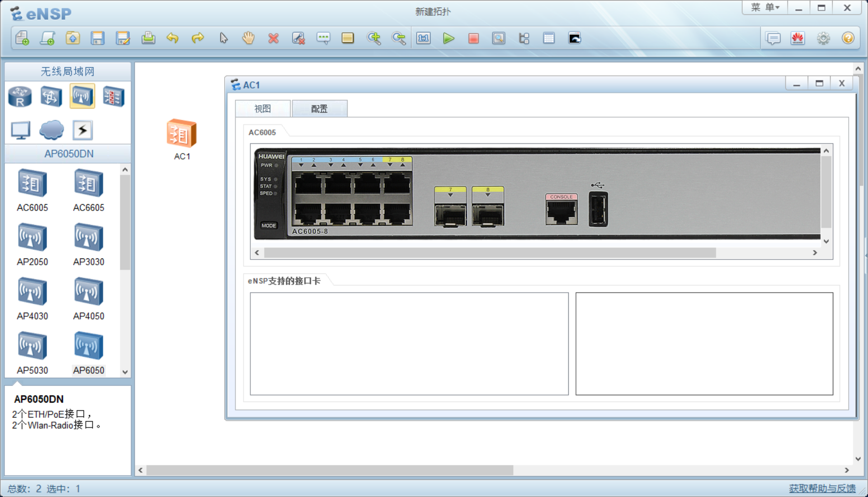Click the MODE button on device

click(269, 225)
